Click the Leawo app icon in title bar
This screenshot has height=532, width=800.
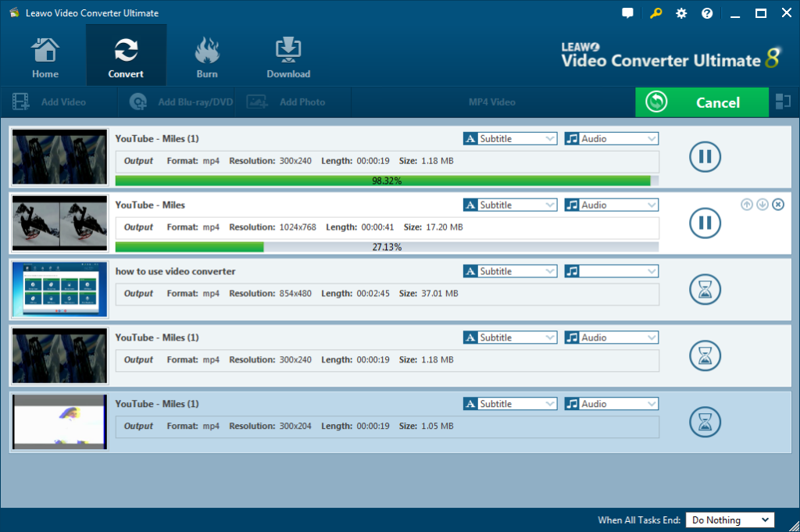coord(14,12)
